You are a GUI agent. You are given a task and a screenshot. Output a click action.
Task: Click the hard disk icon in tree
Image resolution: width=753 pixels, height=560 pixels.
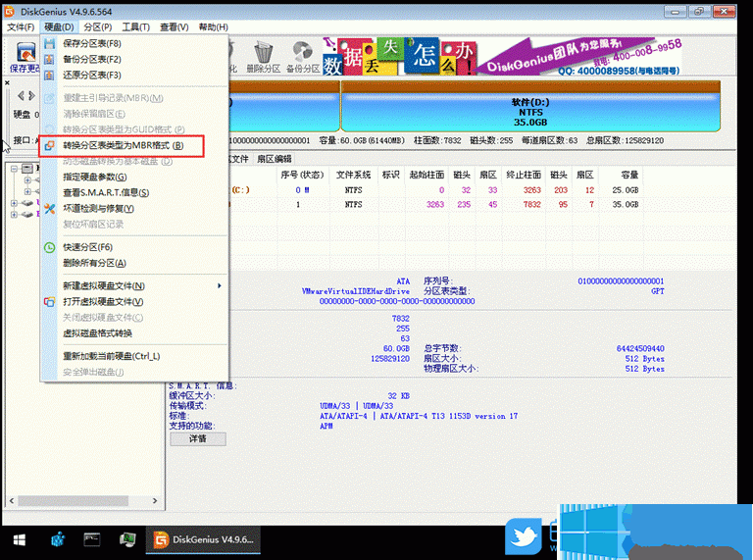(27, 168)
